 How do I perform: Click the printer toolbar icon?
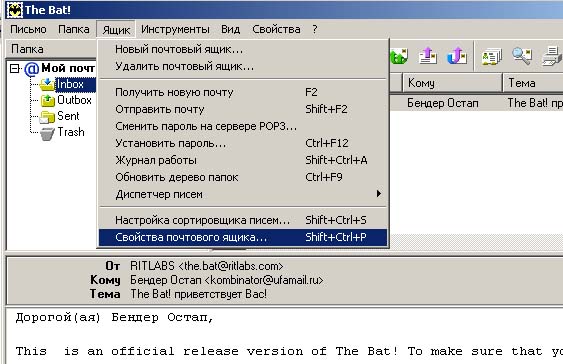(552, 56)
